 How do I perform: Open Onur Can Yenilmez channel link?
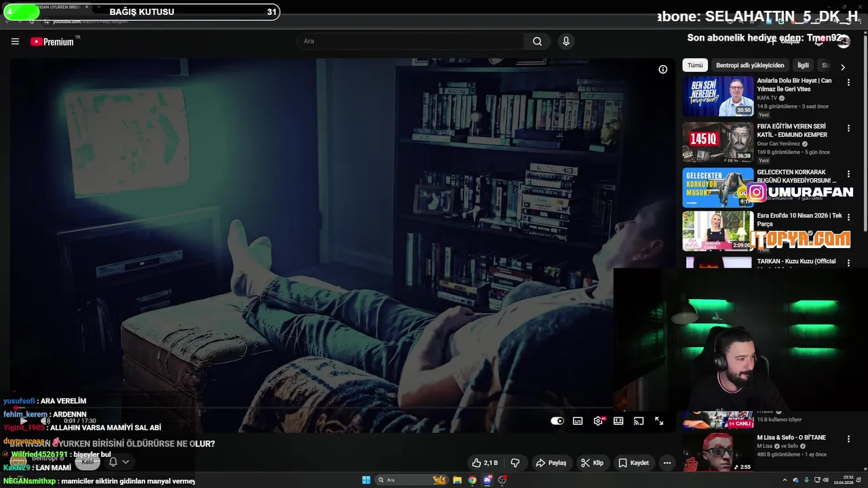click(778, 144)
